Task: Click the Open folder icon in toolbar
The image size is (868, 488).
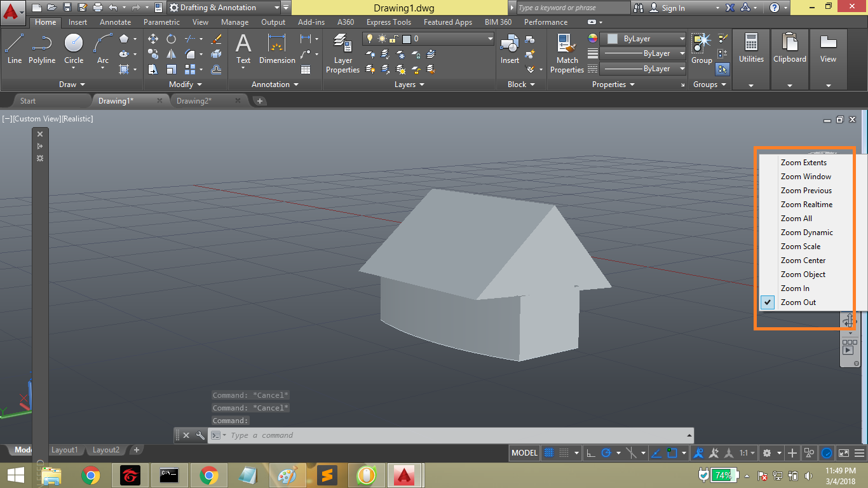Action: 51,8
